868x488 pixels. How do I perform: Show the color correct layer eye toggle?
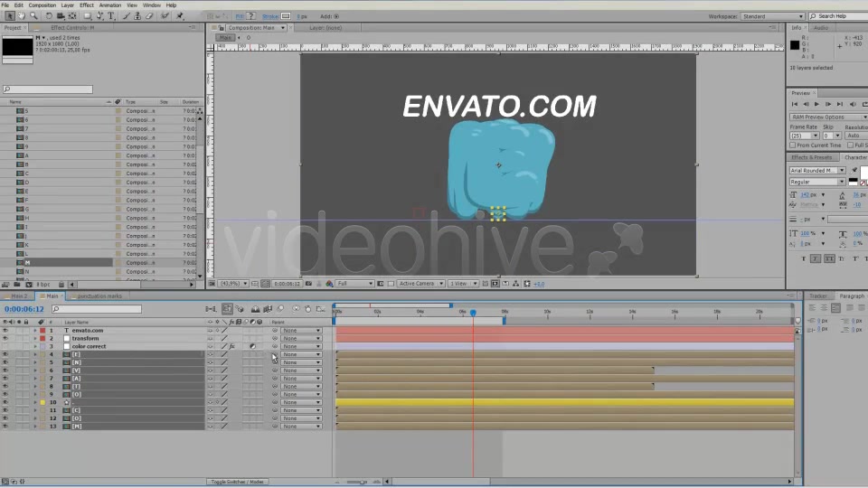(5, 346)
